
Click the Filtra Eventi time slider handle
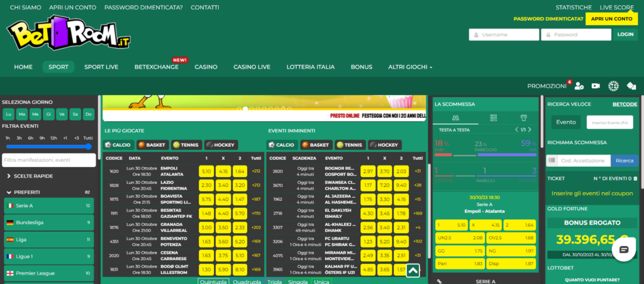[88, 146]
